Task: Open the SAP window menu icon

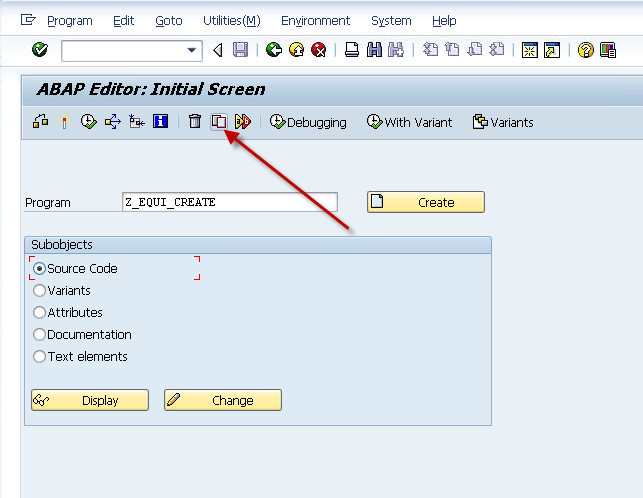Action: pos(28,19)
